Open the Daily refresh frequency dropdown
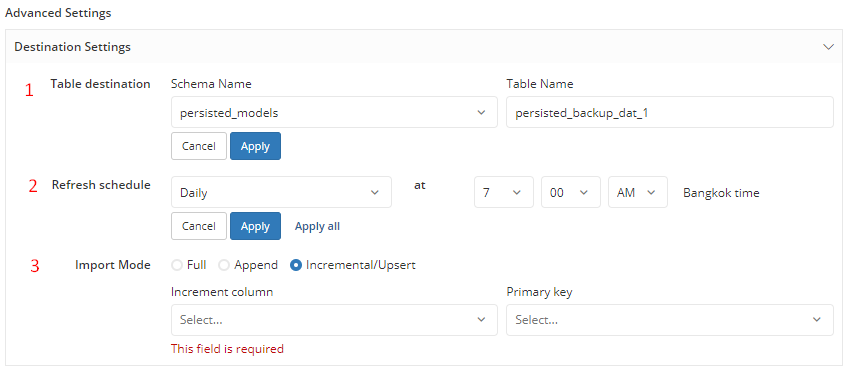Image resolution: width=849 pixels, height=371 pixels. pos(281,192)
